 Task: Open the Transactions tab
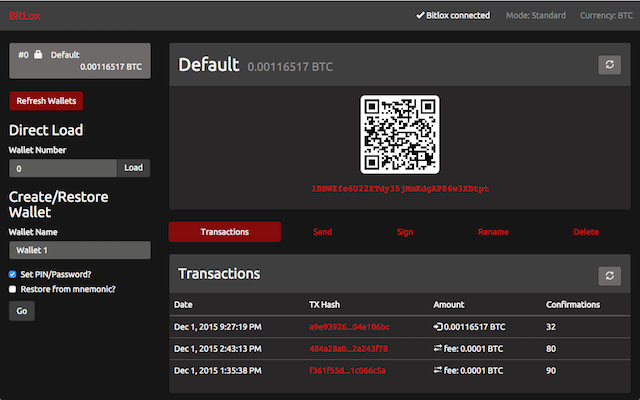coord(224,232)
